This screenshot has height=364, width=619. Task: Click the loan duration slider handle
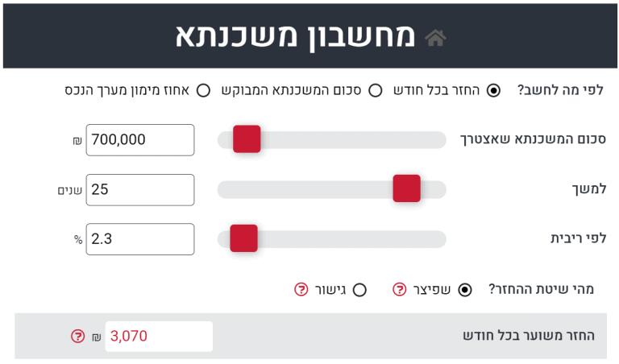406,188
